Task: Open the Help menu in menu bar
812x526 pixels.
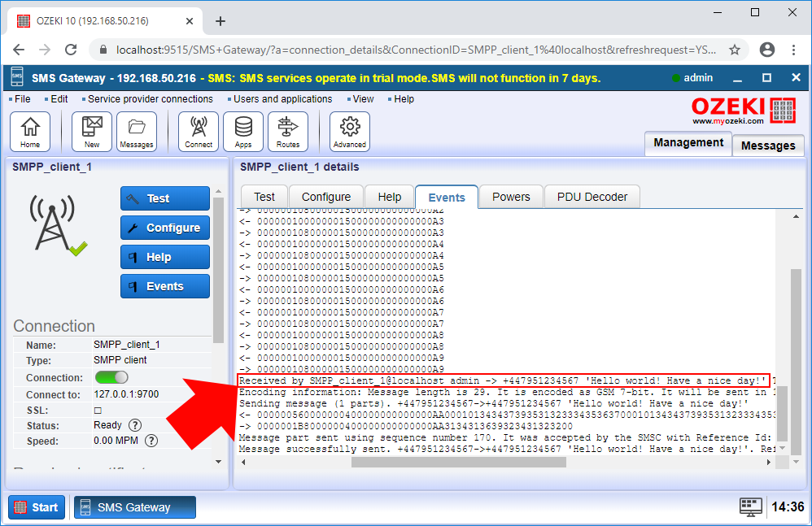Action: click(404, 99)
